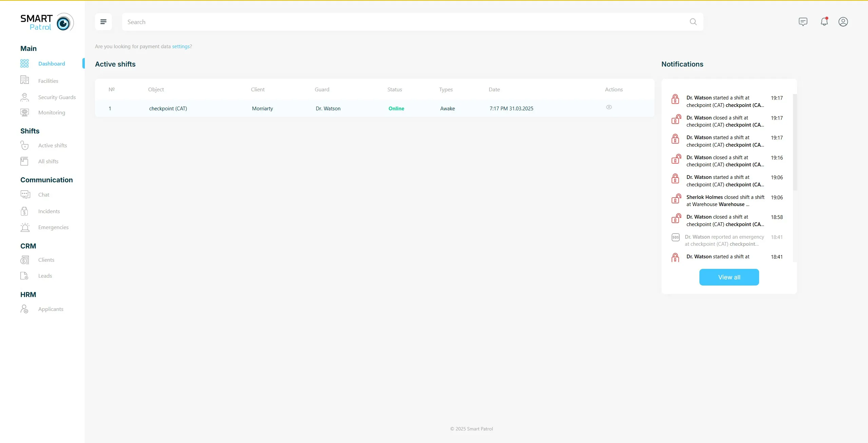This screenshot has width=868, height=443.
Task: Click client name Morriarty in table
Action: 262,109
